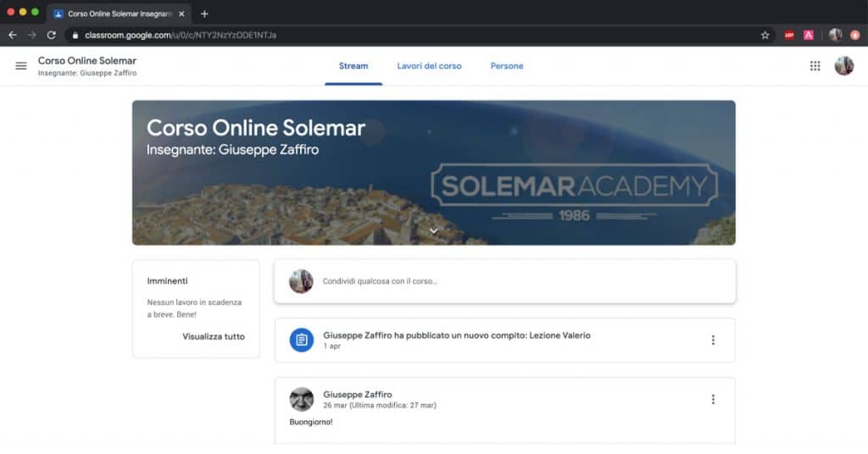Screen dimensions: 868x454
Task: Click the Buongiorno! post text
Action: coord(311,422)
